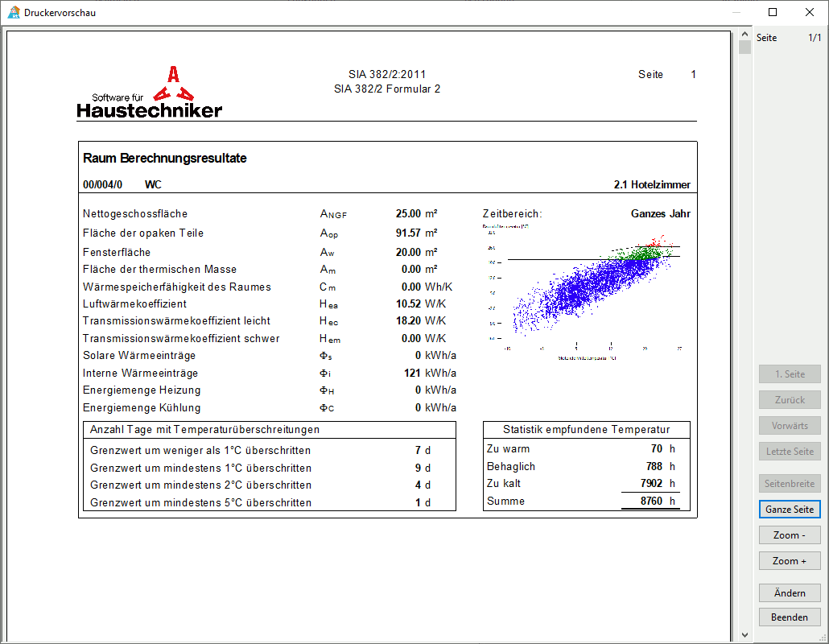The width and height of the screenshot is (829, 644).
Task: Click the 'Zurück' button
Action: pos(790,400)
